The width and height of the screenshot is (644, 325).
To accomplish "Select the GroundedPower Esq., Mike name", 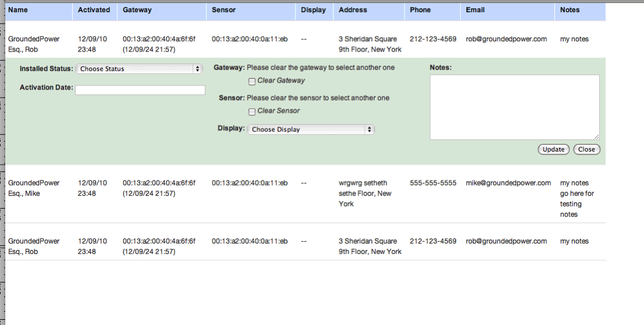I will [34, 188].
